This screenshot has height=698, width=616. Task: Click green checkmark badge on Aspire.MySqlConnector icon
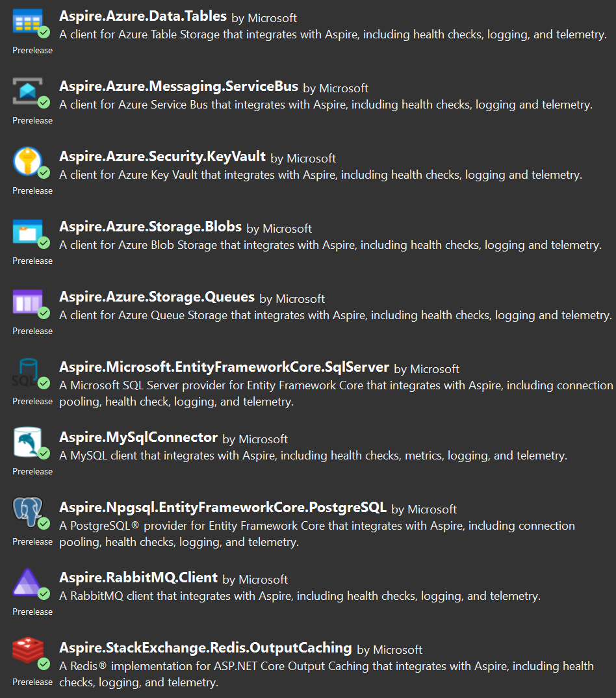pos(44,453)
